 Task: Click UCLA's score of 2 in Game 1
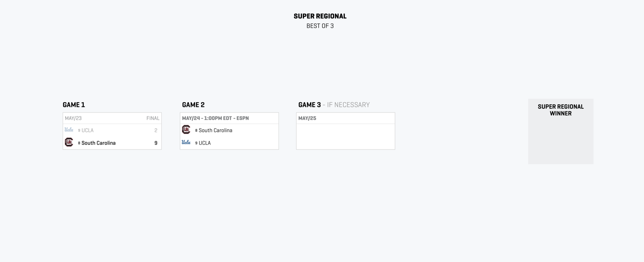156,130
